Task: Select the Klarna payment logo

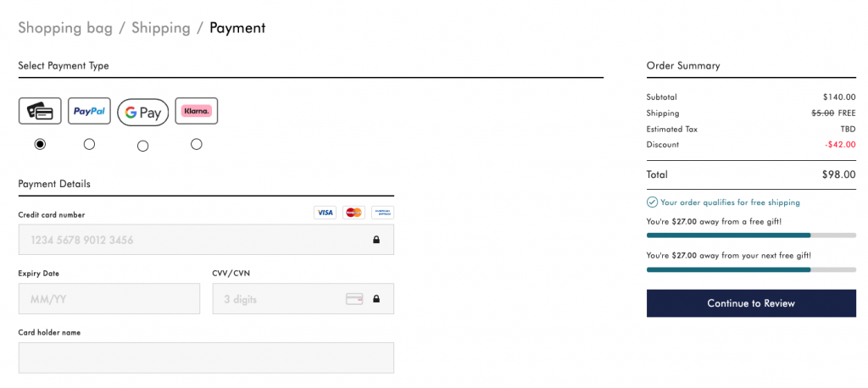Action: 197,111
